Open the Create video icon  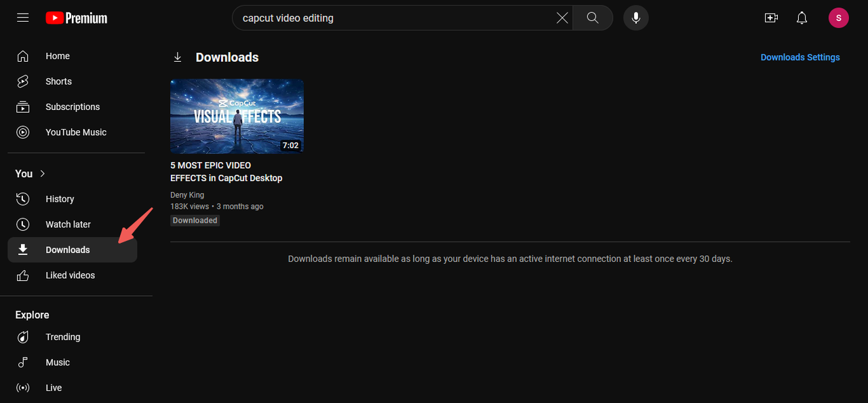pos(771,18)
